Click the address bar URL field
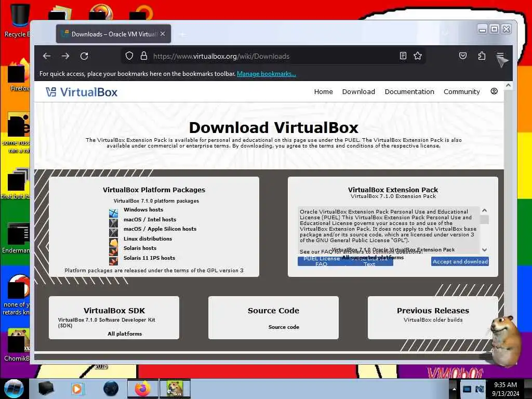The height and width of the screenshot is (399, 532). click(273, 56)
